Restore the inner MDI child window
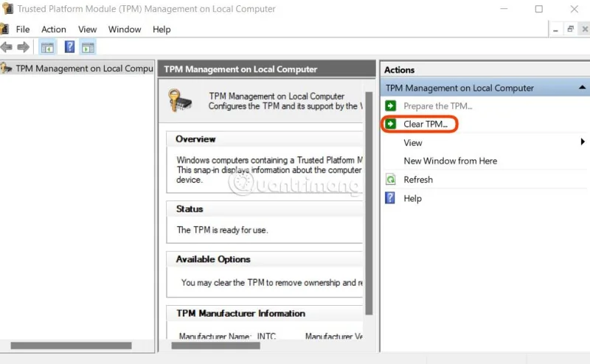 [x=570, y=29]
